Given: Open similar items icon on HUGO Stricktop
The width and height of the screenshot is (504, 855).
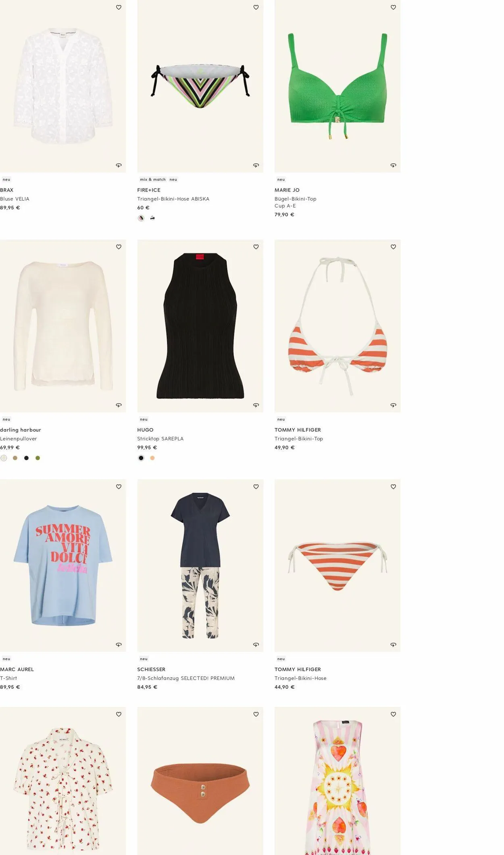Looking at the screenshot, I should (x=256, y=405).
